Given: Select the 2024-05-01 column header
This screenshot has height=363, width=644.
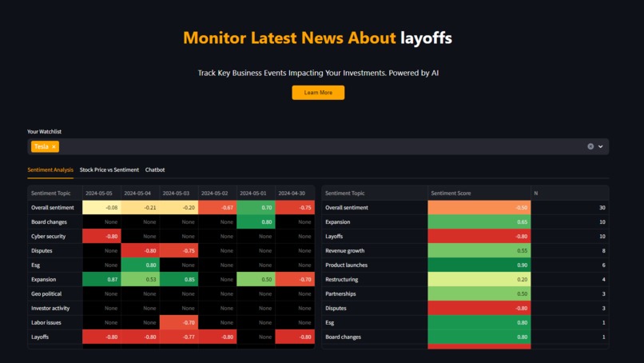Looking at the screenshot, I should coord(256,193).
